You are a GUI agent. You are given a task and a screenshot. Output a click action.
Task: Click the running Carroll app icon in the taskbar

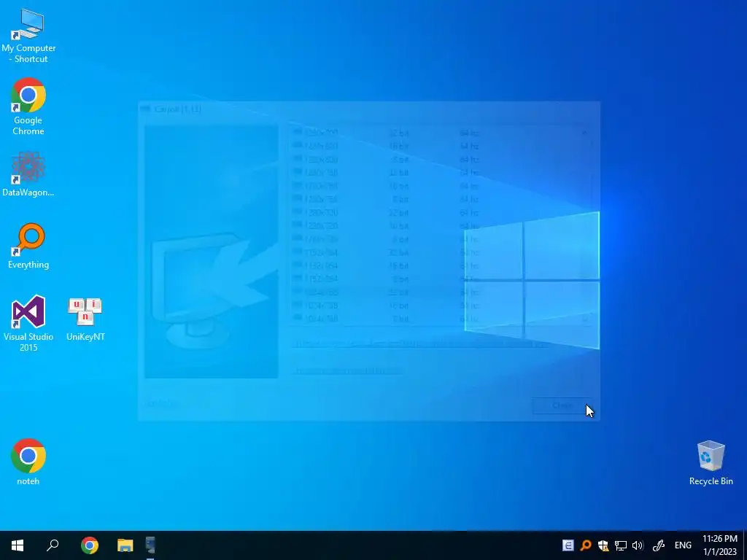coord(150,545)
